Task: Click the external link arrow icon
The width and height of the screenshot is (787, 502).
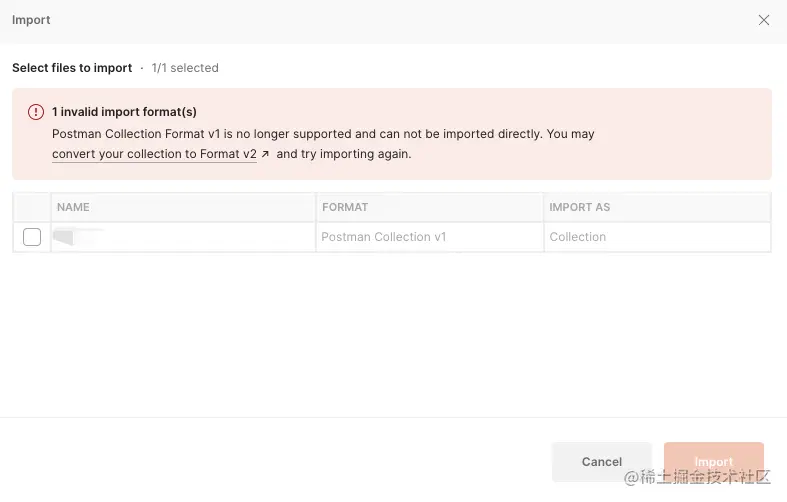Action: (x=265, y=155)
